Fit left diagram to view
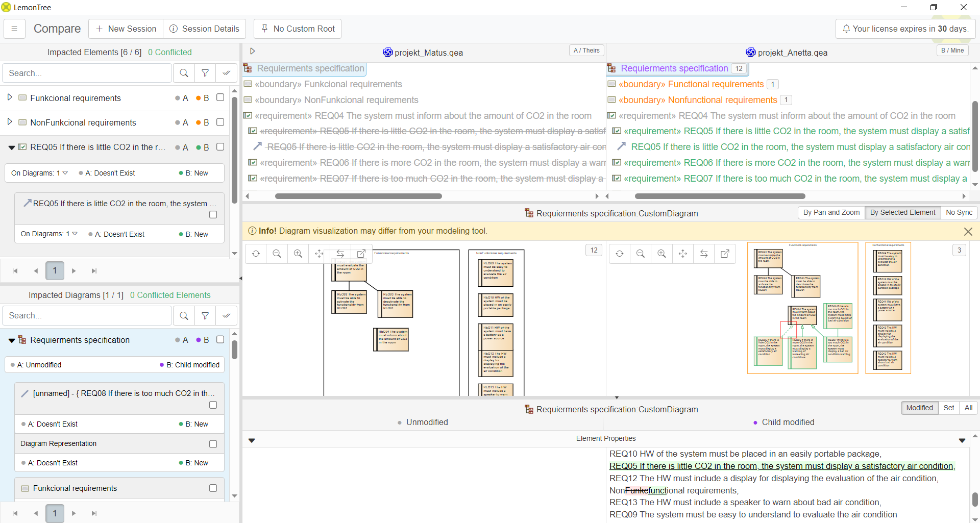 320,254
